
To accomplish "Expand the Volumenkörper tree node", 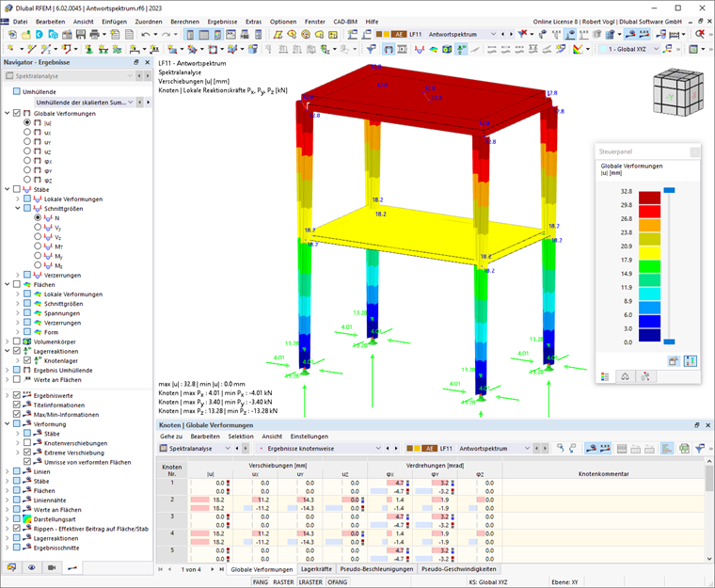I will pyautogui.click(x=8, y=342).
